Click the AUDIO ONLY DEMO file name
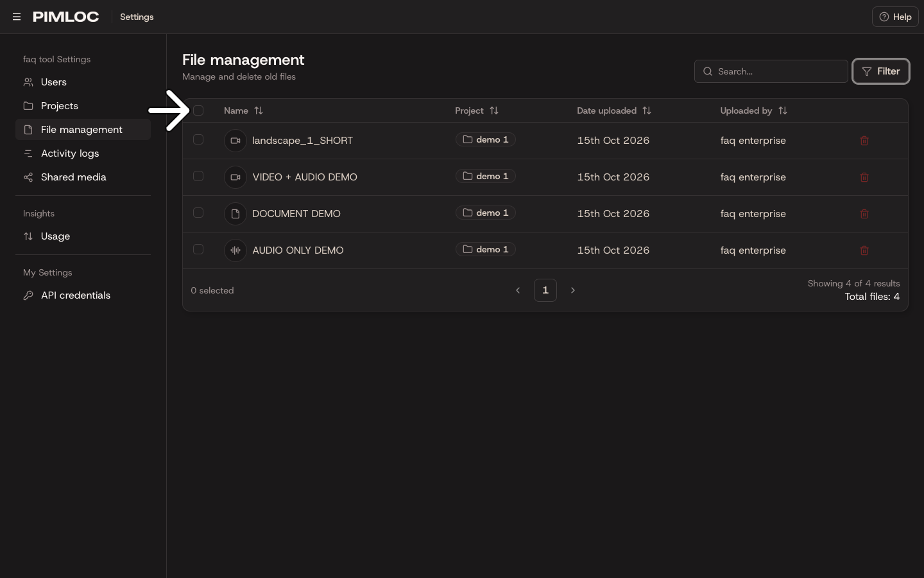The height and width of the screenshot is (578, 924). [x=298, y=250]
